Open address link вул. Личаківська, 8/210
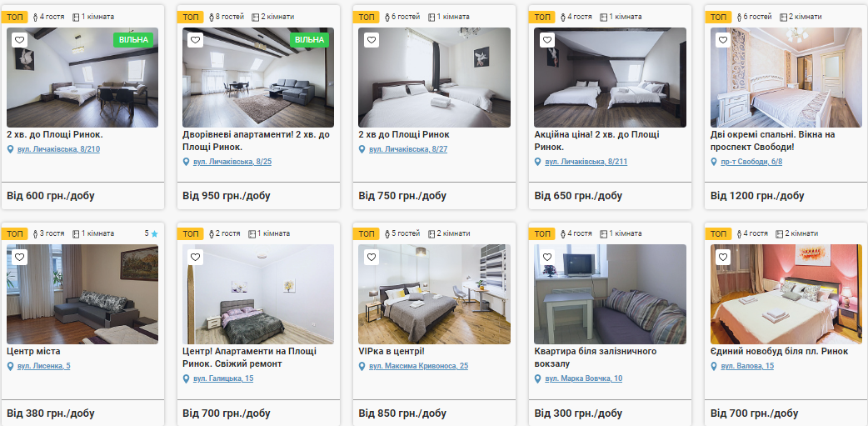The width and height of the screenshot is (868, 426). coord(58,149)
